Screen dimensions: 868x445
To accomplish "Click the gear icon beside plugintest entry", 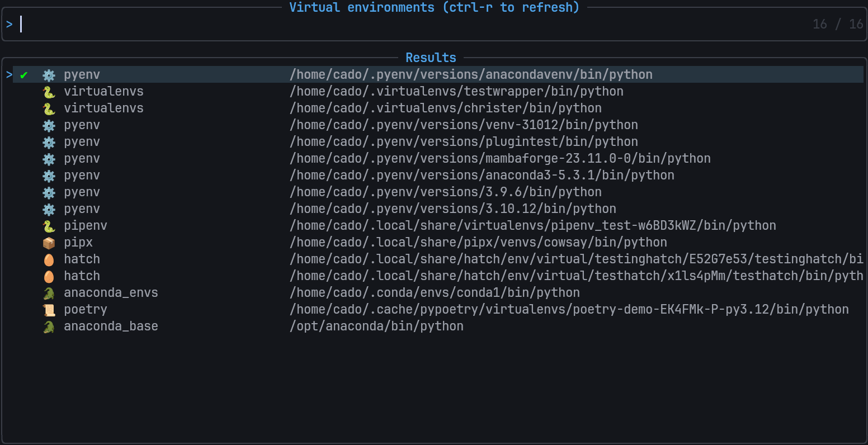I will pos(49,142).
